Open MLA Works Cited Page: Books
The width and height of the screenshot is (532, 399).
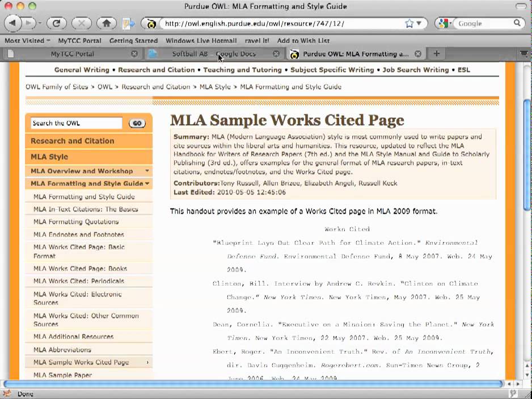coord(80,269)
